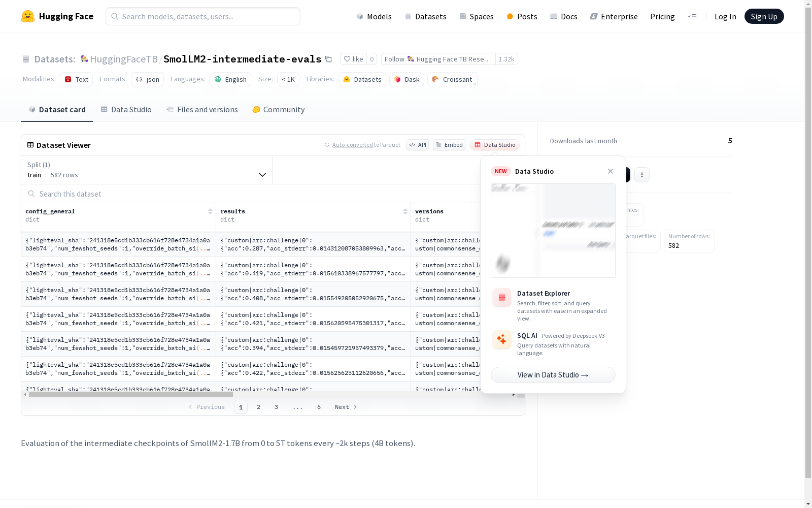
Task: Click the Next page button
Action: [x=346, y=407]
